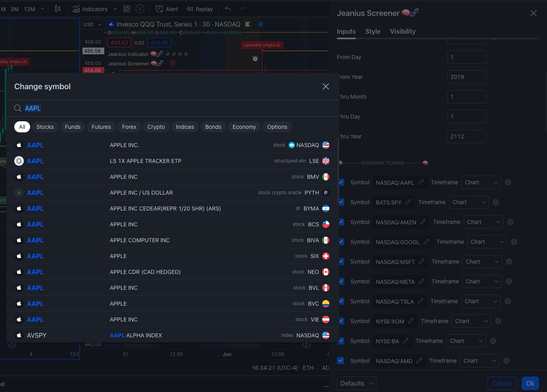Image resolution: width=547 pixels, height=392 pixels.
Task: Open the Indicators menu
Action: click(x=90, y=9)
